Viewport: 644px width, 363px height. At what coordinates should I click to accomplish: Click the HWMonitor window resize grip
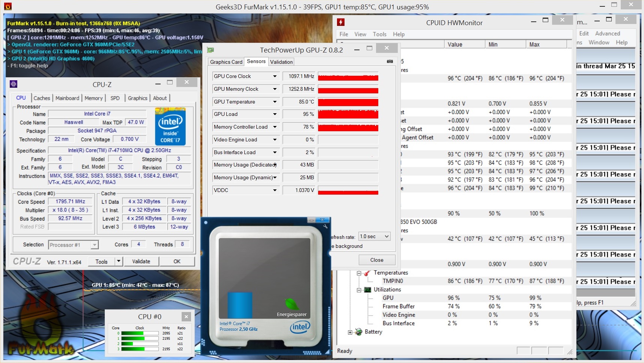pos(570,352)
